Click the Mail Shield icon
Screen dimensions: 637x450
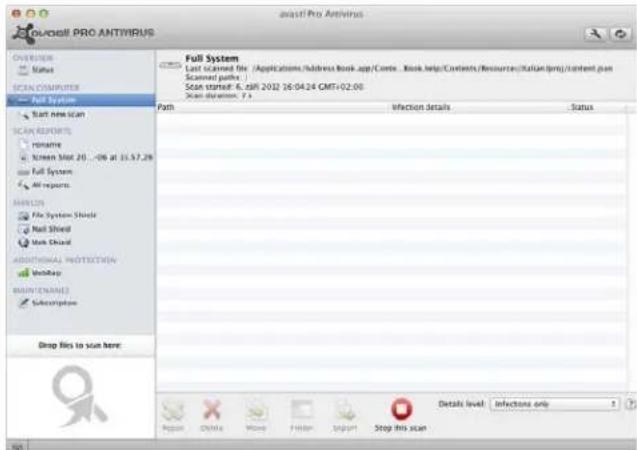[x=24, y=229]
